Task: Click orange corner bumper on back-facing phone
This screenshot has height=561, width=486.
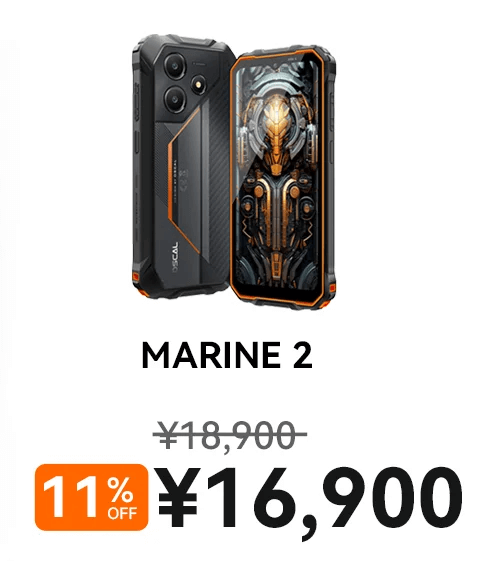Action: tap(136, 277)
